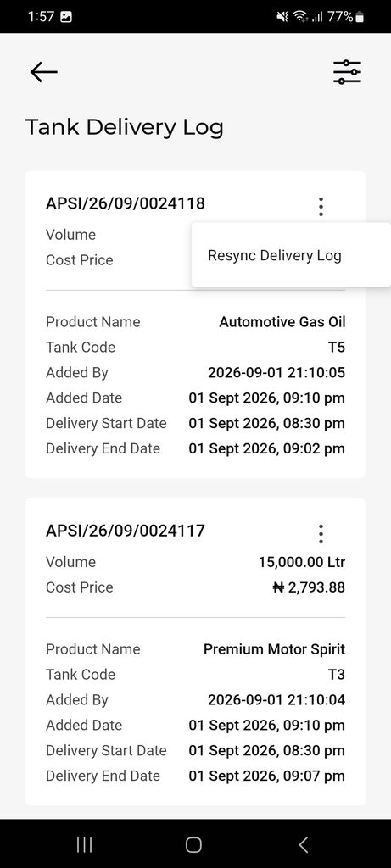Tap the back arrow icon

pyautogui.click(x=44, y=72)
